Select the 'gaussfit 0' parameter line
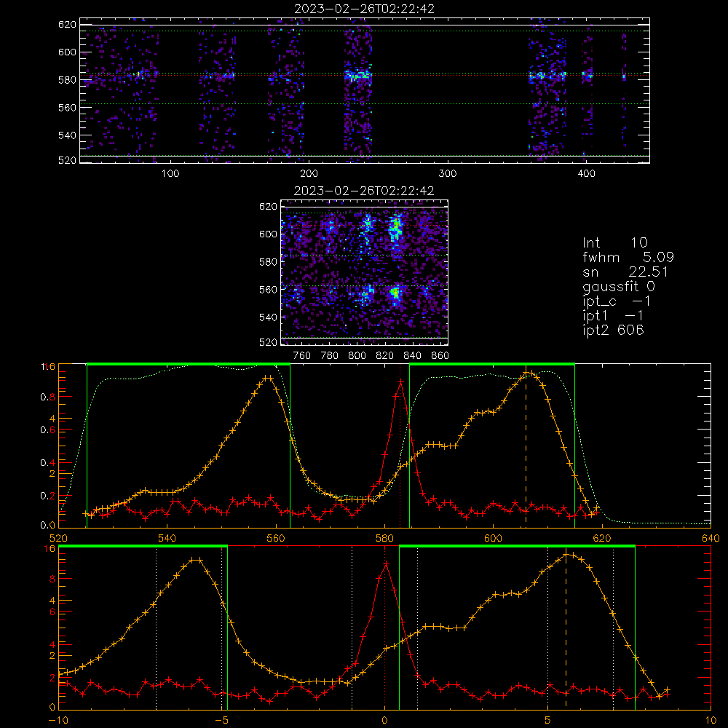The image size is (728, 728). 619,286
